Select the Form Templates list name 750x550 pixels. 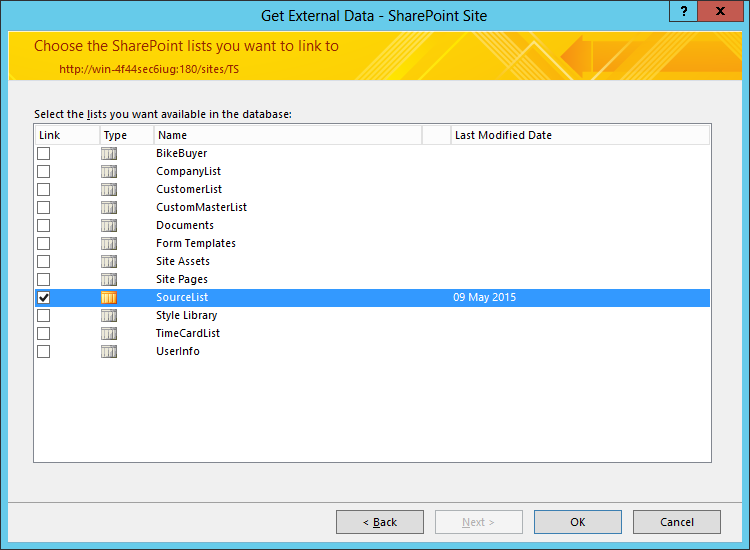pos(196,243)
